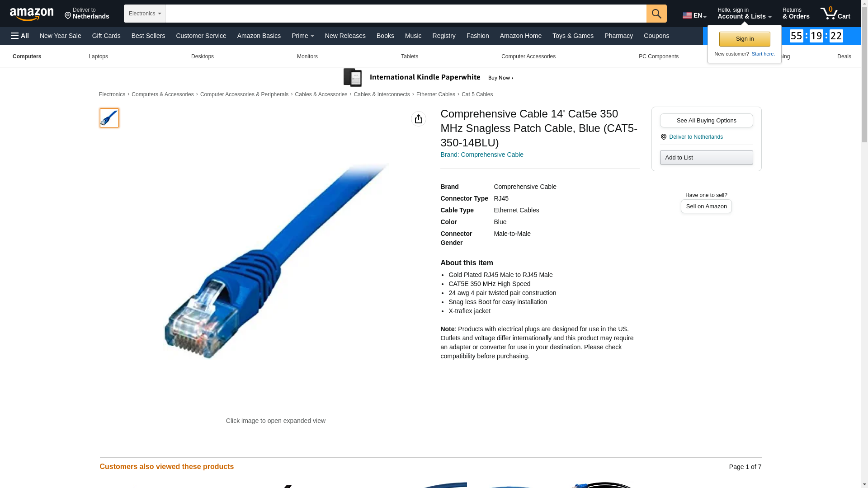Click the search magnifier button
The height and width of the screenshot is (488, 868).
(656, 14)
